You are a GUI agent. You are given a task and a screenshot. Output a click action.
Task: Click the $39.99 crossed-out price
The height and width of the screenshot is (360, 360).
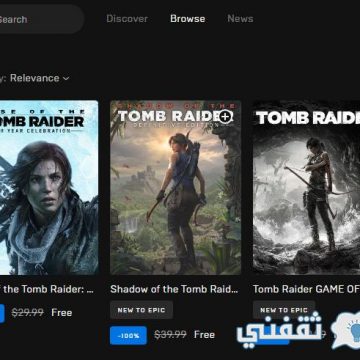[170, 335]
